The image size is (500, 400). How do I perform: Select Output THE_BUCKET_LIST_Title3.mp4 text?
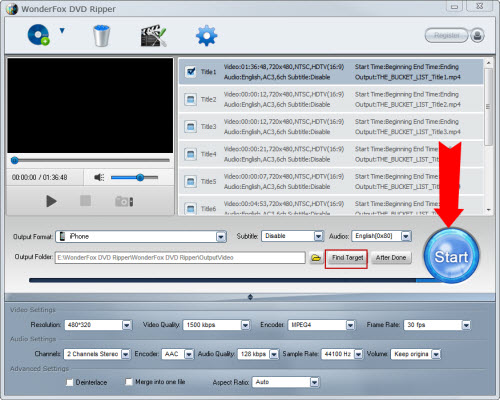(x=408, y=132)
